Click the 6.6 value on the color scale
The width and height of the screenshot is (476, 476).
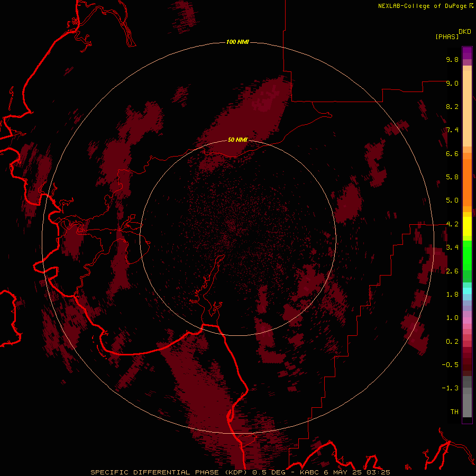click(x=452, y=153)
